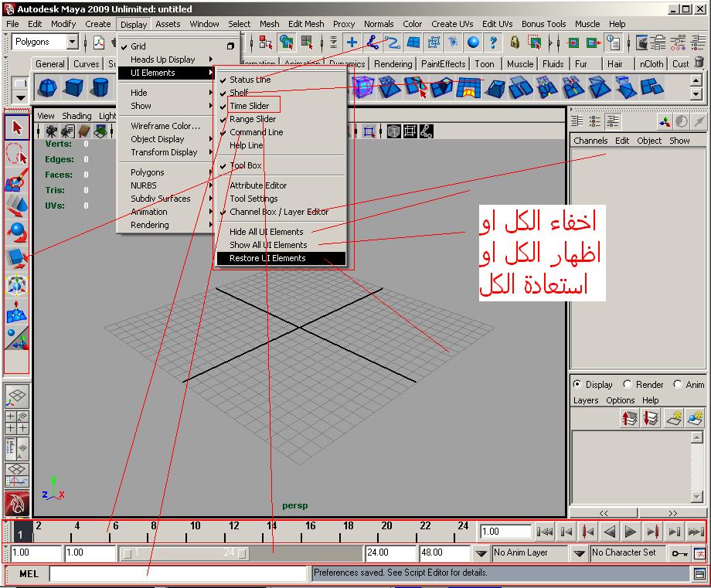This screenshot has height=588, width=711.
Task: Expand Object Display submenu
Action: (165, 139)
